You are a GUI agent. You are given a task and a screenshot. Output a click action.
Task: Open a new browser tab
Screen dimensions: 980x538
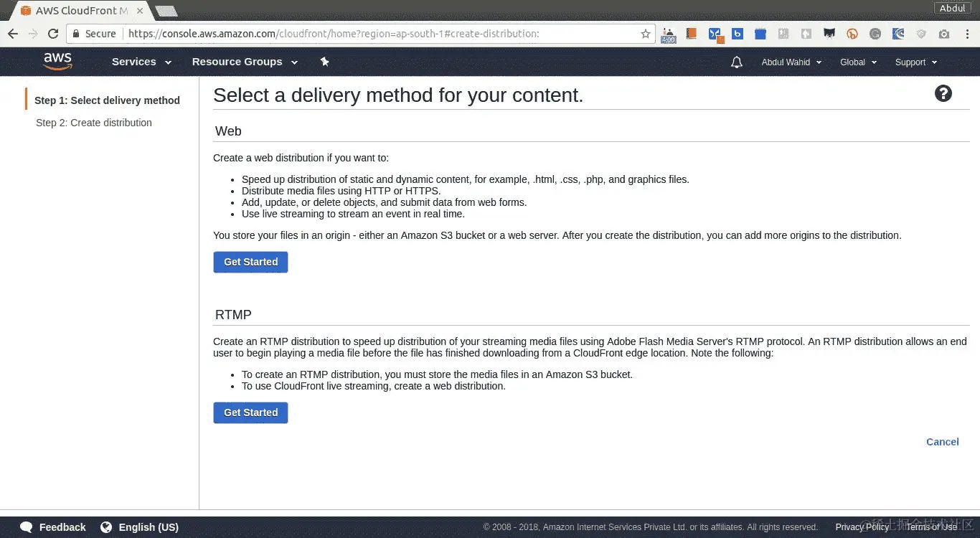166,11
